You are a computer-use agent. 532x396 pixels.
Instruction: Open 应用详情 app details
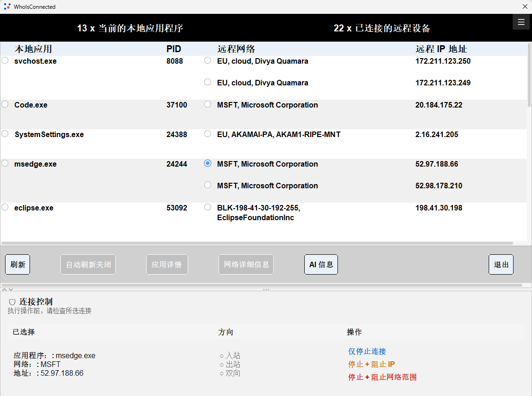167,264
